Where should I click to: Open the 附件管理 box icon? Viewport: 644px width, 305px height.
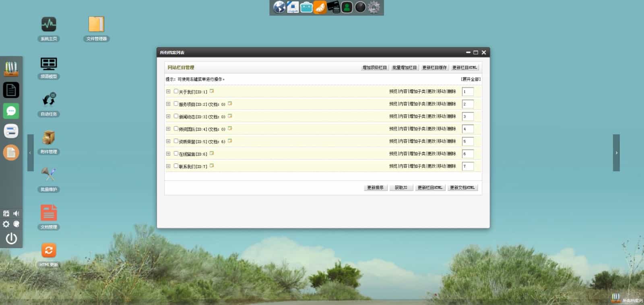49,137
